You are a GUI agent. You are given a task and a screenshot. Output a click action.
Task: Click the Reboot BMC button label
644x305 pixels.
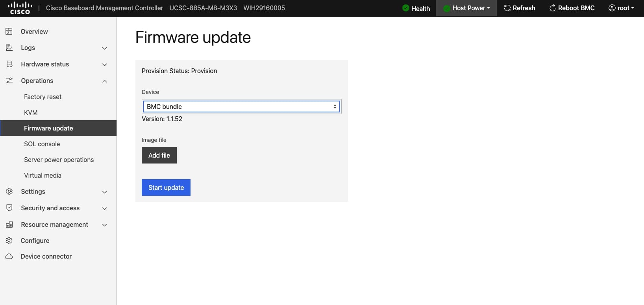coord(576,8)
